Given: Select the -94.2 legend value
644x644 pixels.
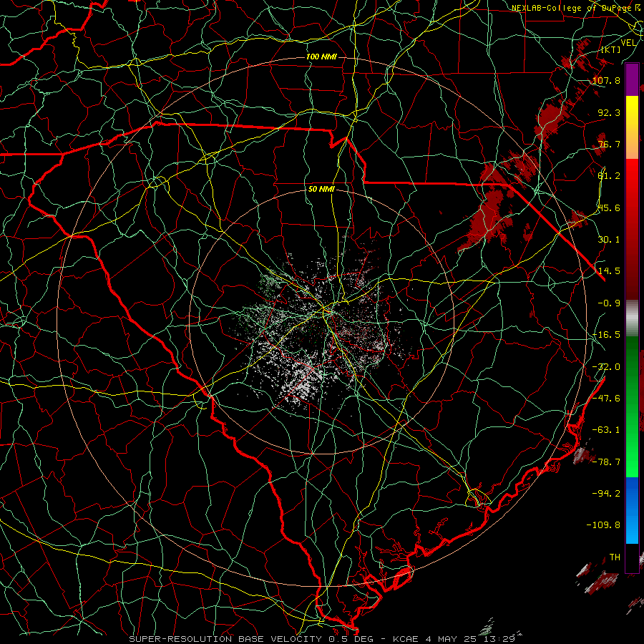Looking at the screenshot, I should (606, 494).
